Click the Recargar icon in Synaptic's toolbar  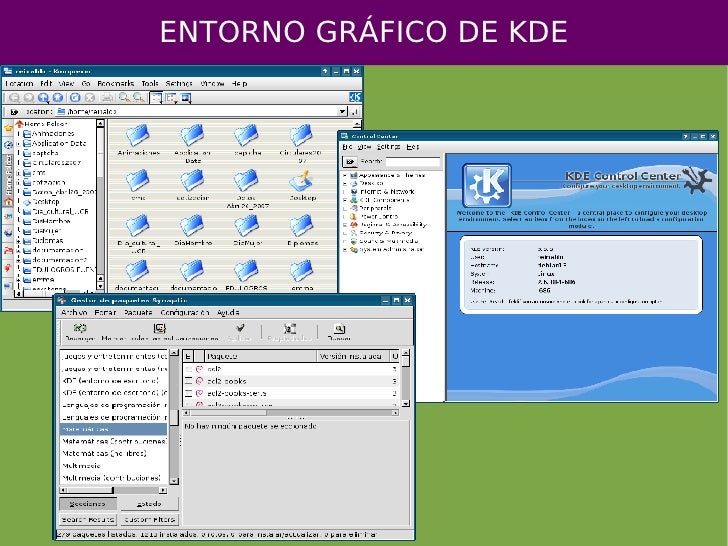pyautogui.click(x=80, y=328)
